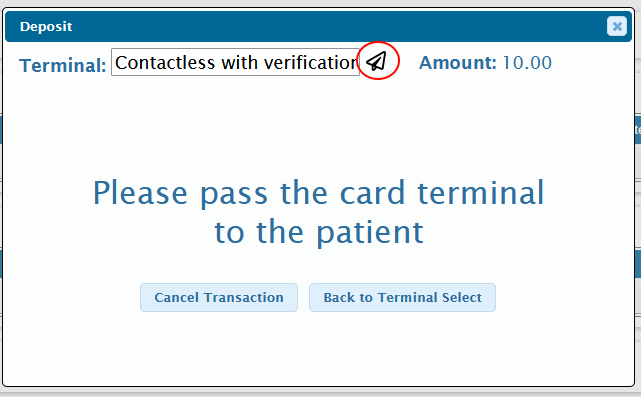Screen dimensions: 641x397
Task: Click the word 'verification' in the terminal field
Action: [x=311, y=63]
